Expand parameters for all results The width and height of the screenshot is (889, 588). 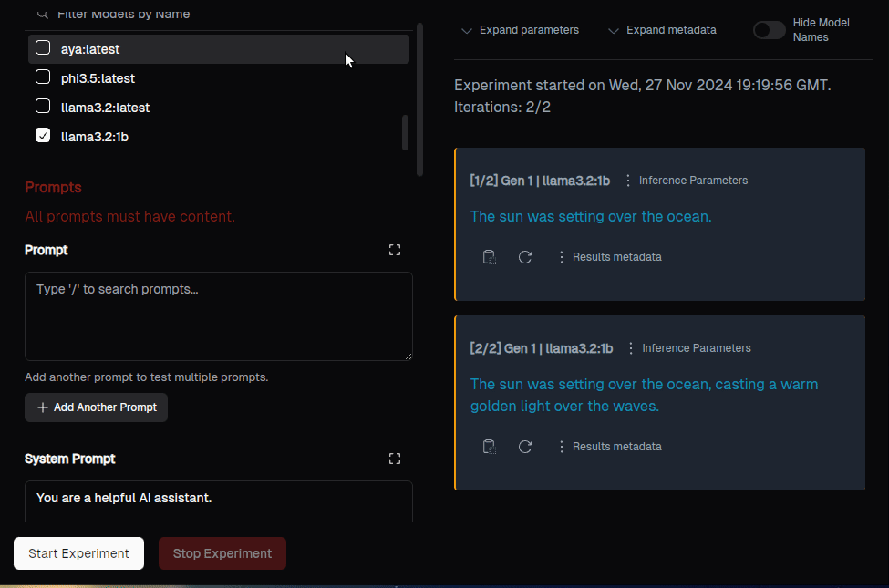(520, 30)
